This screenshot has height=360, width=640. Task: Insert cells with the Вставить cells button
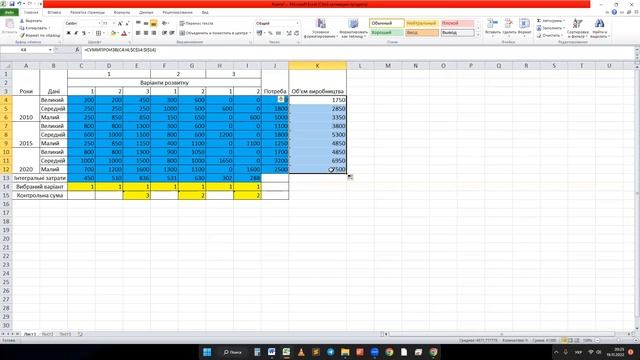tap(493, 28)
